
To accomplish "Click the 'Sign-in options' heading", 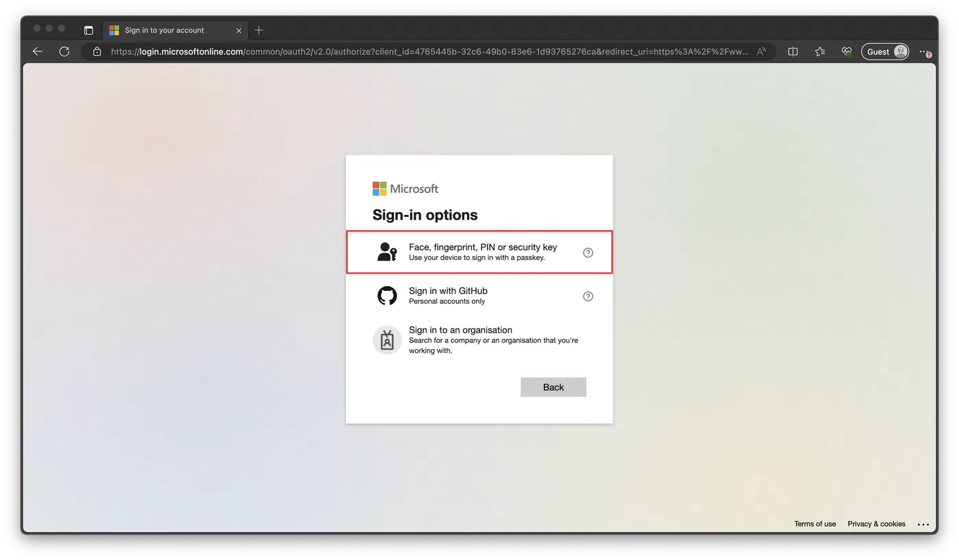I will 425,215.
